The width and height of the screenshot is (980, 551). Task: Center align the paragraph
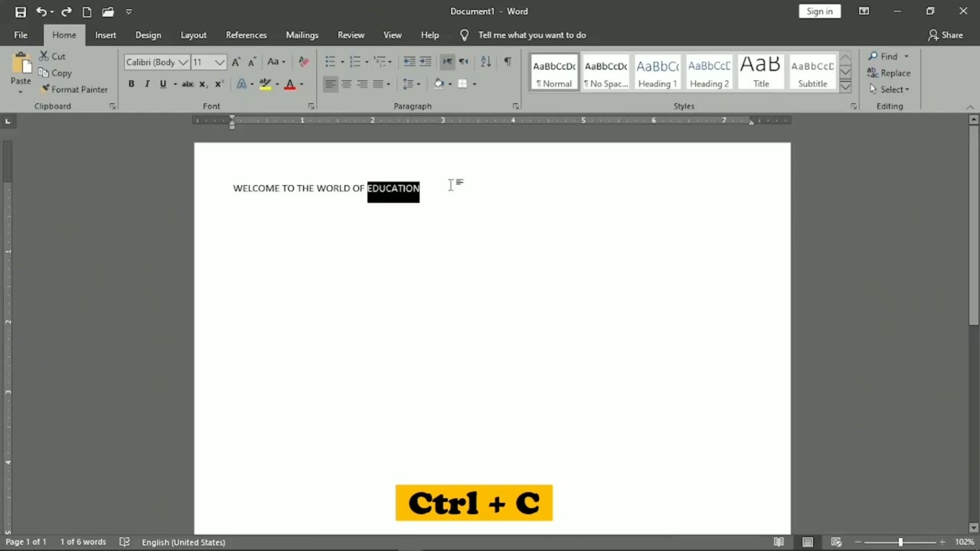[346, 84]
